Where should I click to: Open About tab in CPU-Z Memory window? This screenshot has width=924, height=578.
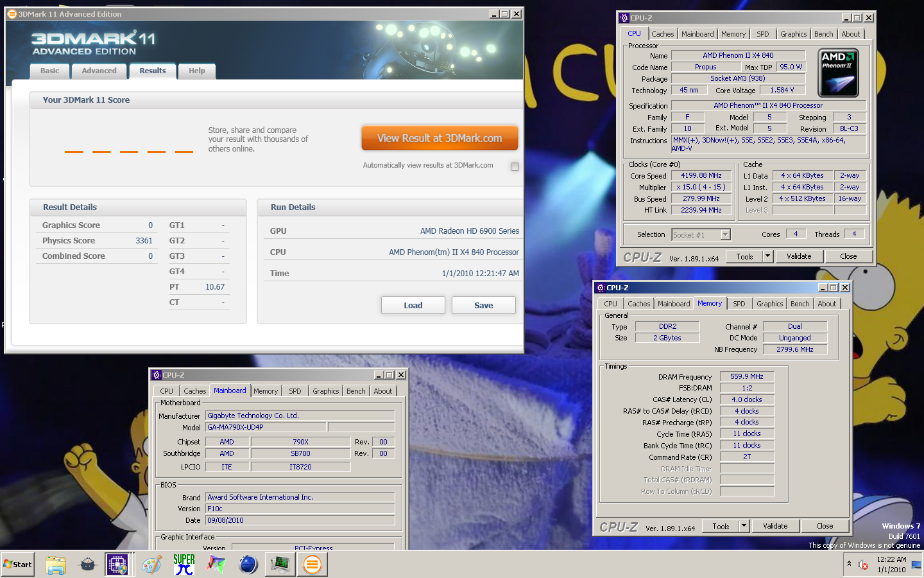coord(827,304)
